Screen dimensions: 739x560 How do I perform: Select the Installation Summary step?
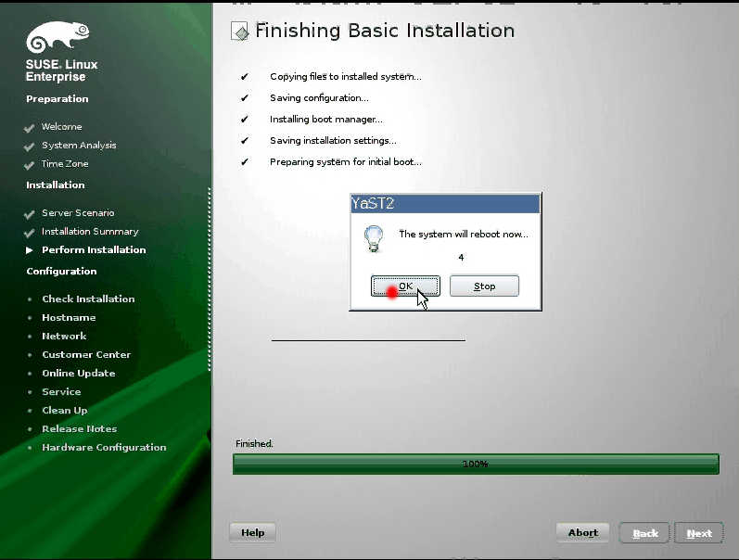tap(90, 232)
